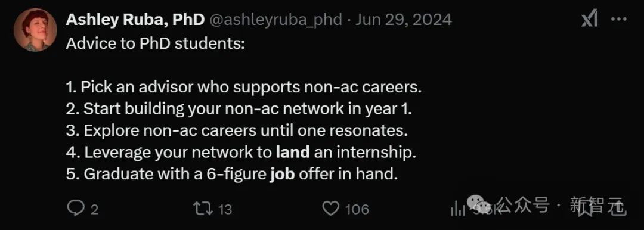Open the Grok explain-post icon
The height and width of the screenshot is (230, 644).
click(x=590, y=19)
